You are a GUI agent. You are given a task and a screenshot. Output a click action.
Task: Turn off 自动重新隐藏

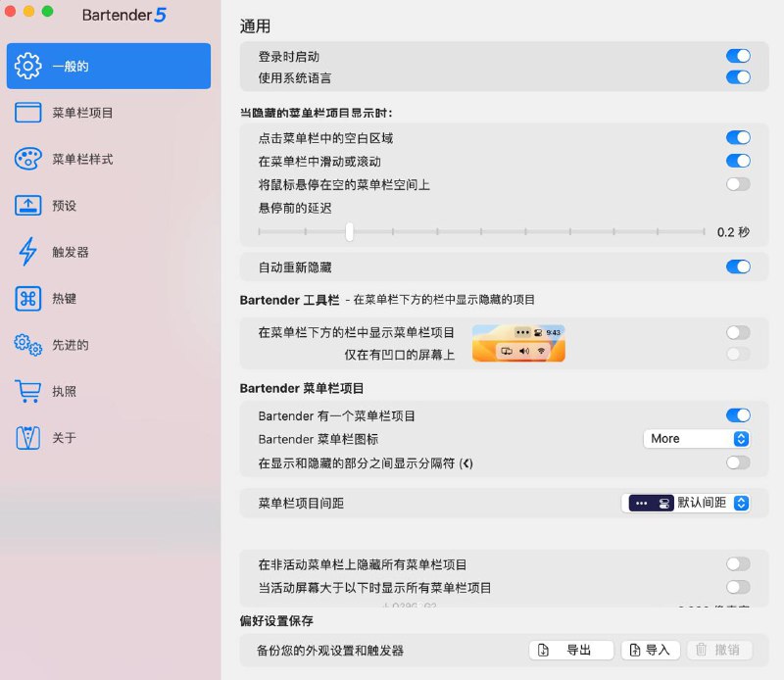[x=738, y=267]
